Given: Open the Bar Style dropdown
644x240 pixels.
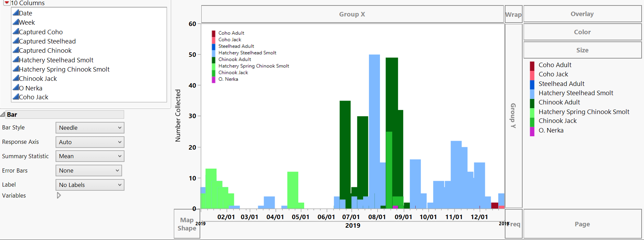Looking at the screenshot, I should click(x=90, y=128).
